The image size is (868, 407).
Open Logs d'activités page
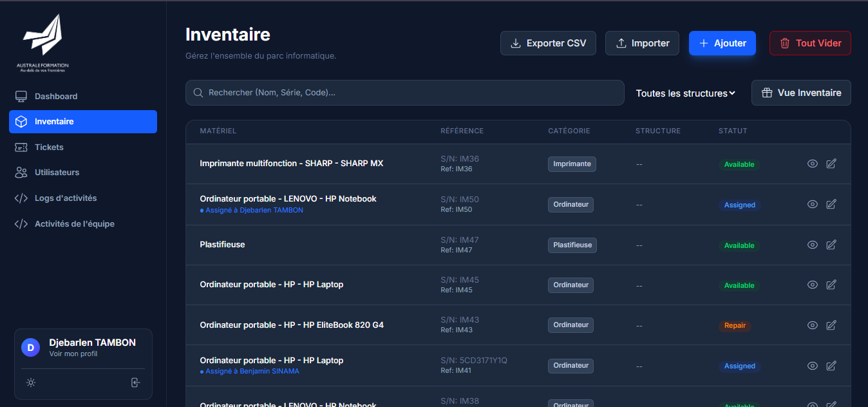coord(83,198)
